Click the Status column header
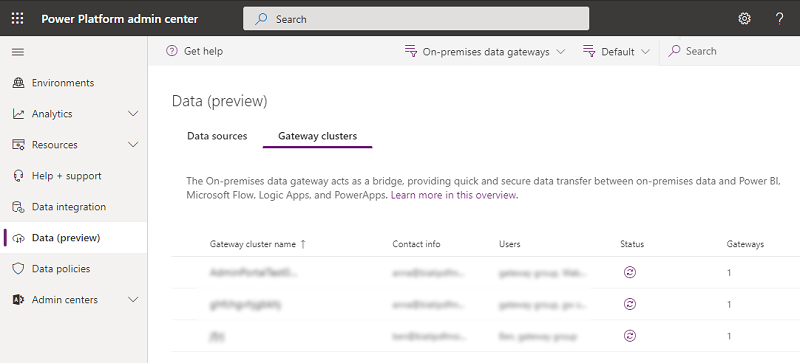This screenshot has width=800, height=363. click(632, 244)
